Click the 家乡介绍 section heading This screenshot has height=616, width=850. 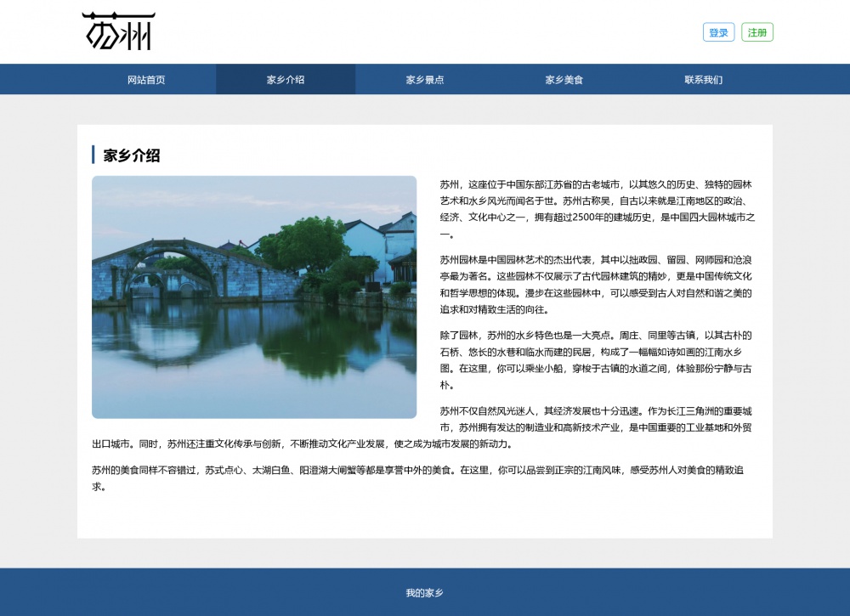(x=132, y=155)
